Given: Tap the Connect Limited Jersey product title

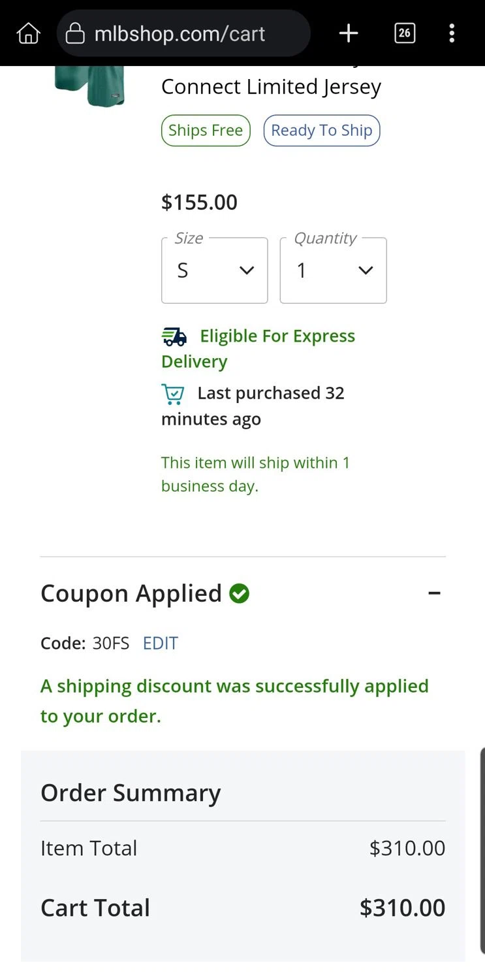Looking at the screenshot, I should pyautogui.click(x=271, y=87).
